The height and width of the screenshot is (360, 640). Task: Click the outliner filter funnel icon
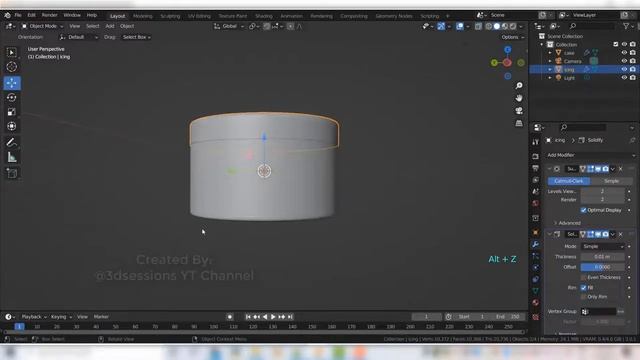pyautogui.click(x=626, y=26)
